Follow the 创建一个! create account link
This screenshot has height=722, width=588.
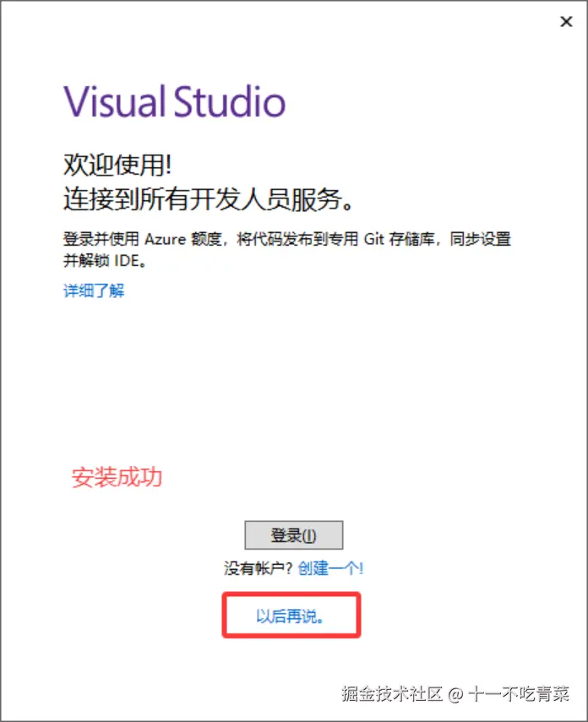[330, 568]
